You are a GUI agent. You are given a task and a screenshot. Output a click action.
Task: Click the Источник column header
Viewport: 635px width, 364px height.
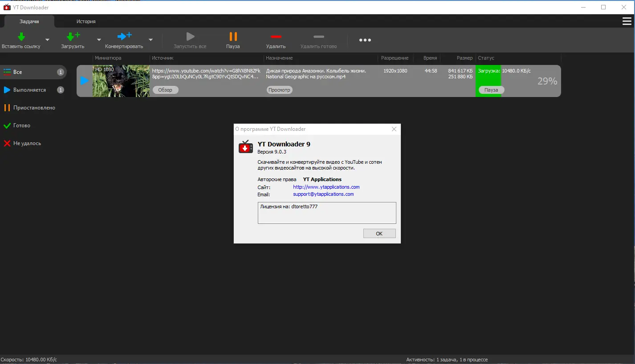[x=163, y=58]
